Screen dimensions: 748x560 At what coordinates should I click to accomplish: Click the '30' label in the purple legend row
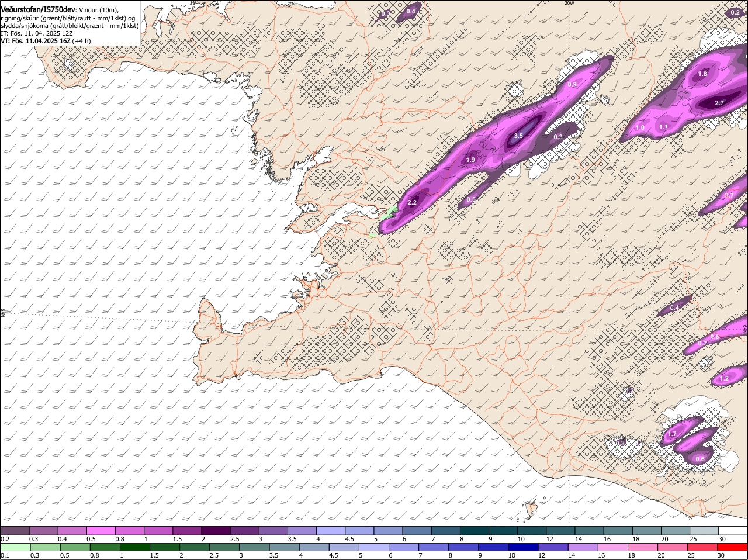tap(722, 538)
